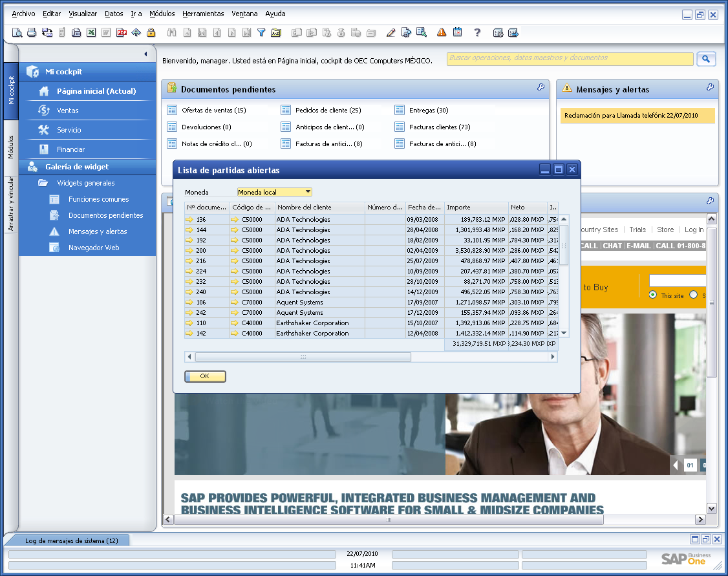728x576 pixels.
Task: Click the print preview toolbar icon
Action: 17,32
